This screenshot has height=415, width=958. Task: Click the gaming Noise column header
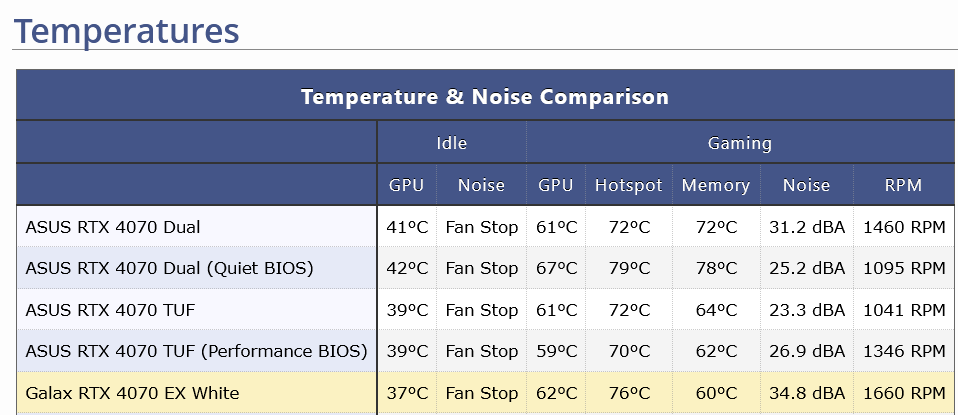[806, 185]
